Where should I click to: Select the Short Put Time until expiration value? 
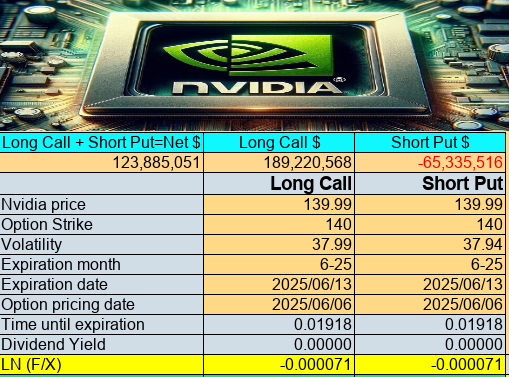tap(430, 324)
